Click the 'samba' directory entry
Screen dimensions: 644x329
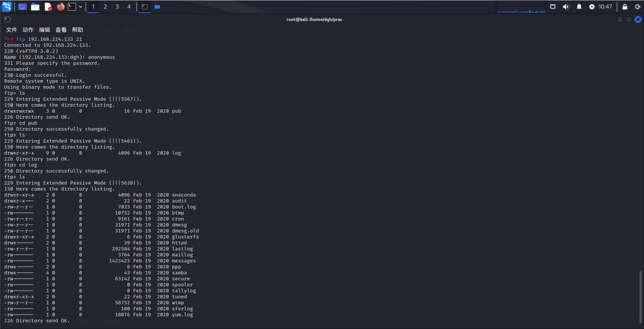[179, 273]
